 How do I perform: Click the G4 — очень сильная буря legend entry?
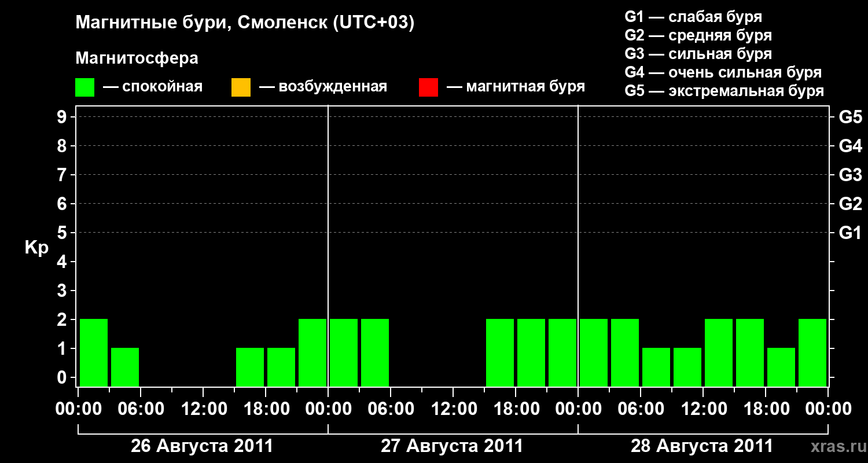click(723, 72)
